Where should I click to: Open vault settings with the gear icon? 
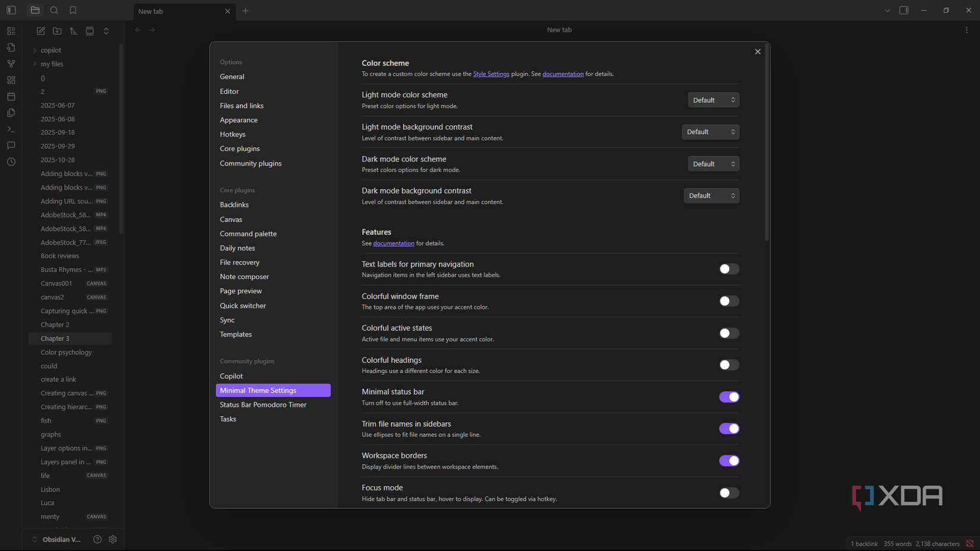(x=113, y=539)
